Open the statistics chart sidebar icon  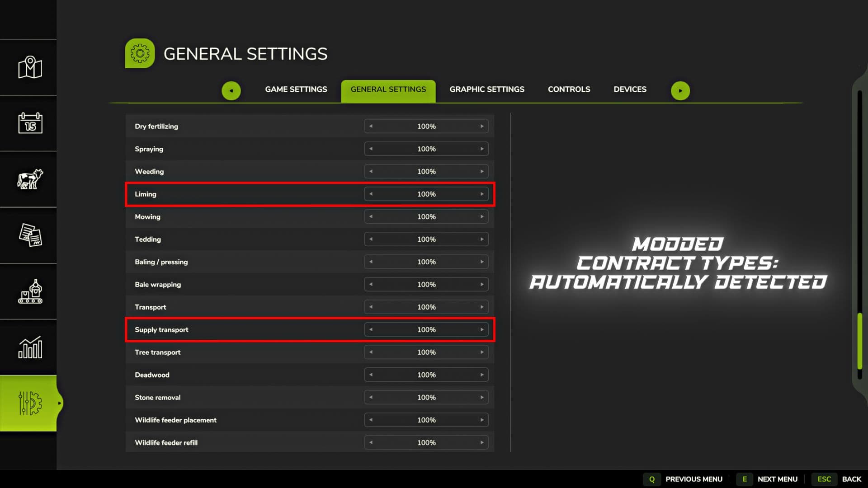pyautogui.click(x=30, y=347)
